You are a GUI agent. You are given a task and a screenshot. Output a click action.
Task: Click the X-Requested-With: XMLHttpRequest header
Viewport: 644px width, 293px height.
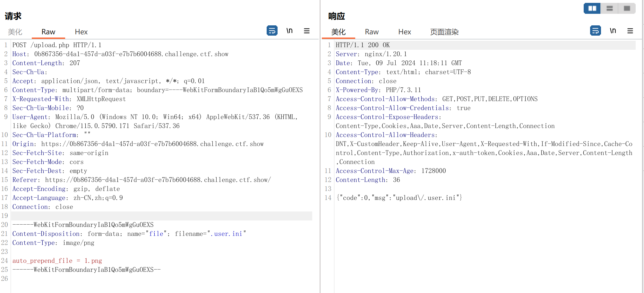coord(69,99)
